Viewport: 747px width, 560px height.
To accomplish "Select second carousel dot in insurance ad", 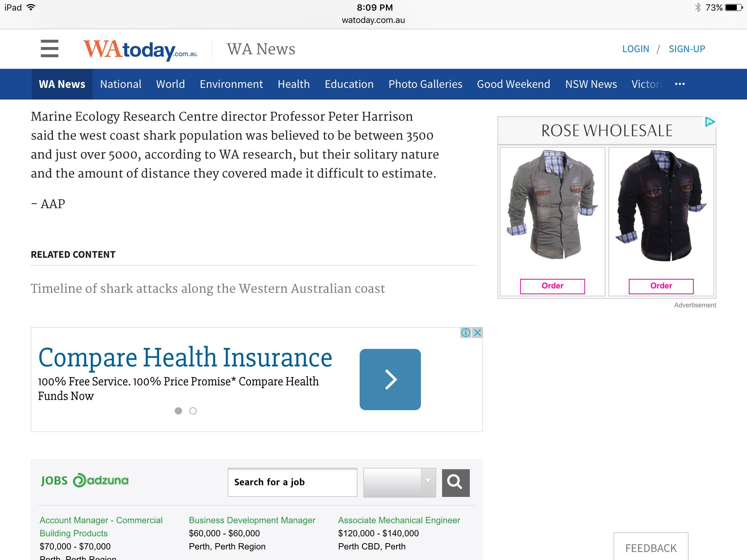I will click(x=193, y=411).
